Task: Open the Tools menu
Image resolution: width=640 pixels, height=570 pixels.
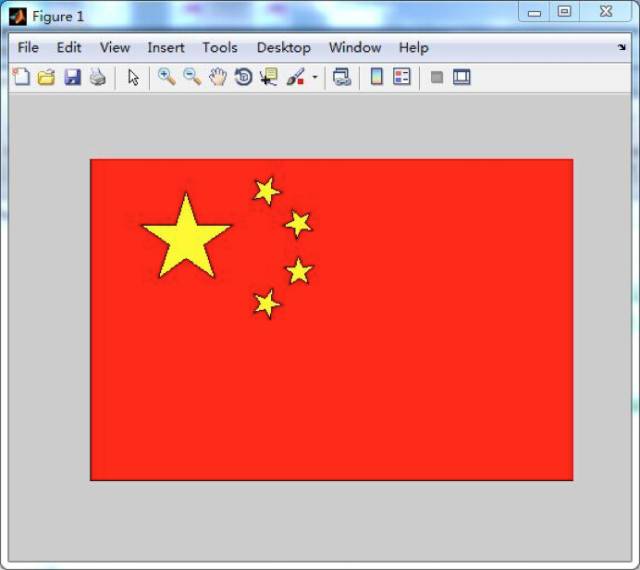Action: (x=220, y=48)
